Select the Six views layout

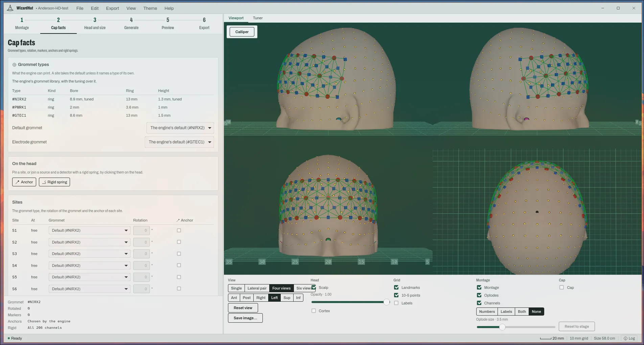304,288
